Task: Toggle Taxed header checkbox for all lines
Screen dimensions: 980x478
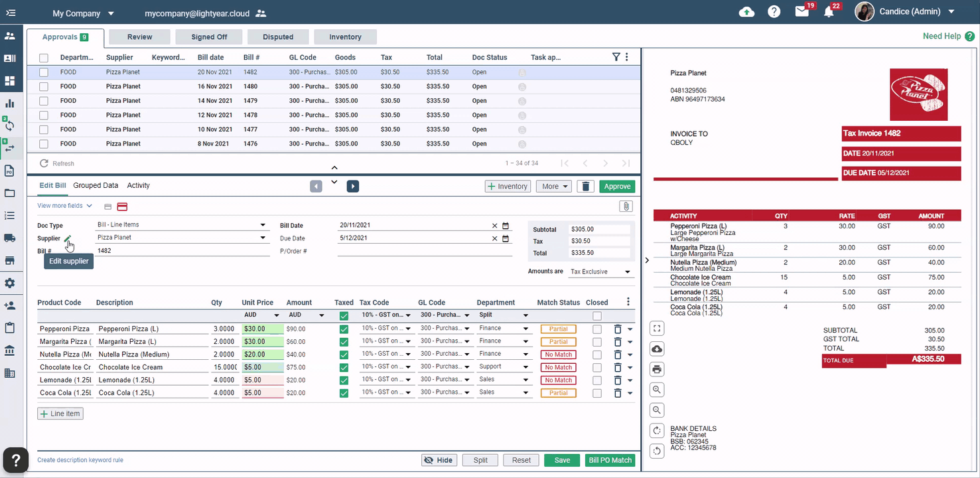Action: (x=344, y=316)
